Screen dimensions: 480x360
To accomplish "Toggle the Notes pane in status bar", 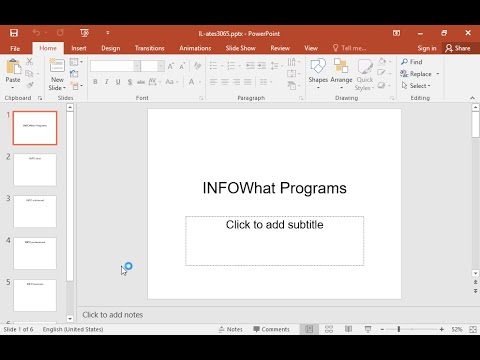I will (231, 329).
